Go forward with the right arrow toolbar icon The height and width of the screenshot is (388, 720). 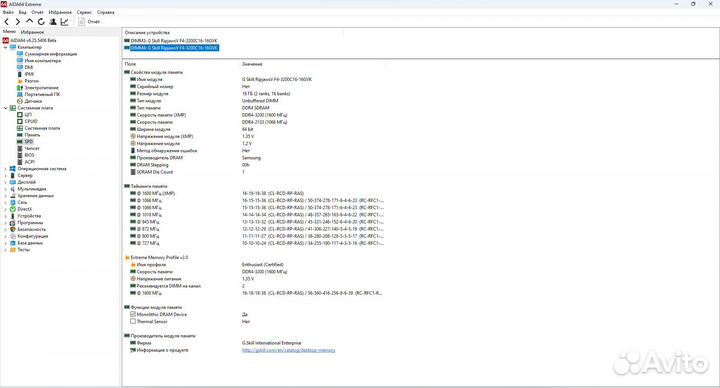click(18, 22)
